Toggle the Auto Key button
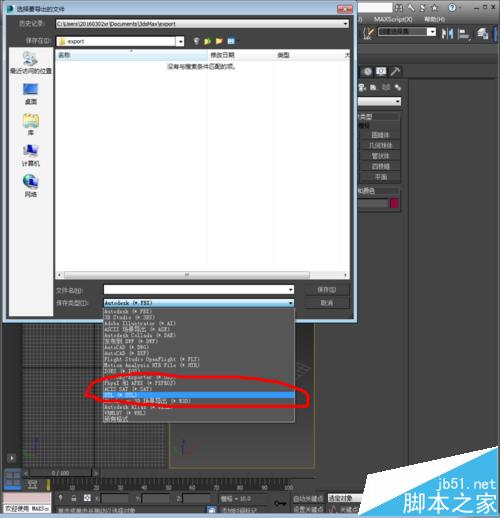This screenshot has height=518, width=500. point(308,499)
